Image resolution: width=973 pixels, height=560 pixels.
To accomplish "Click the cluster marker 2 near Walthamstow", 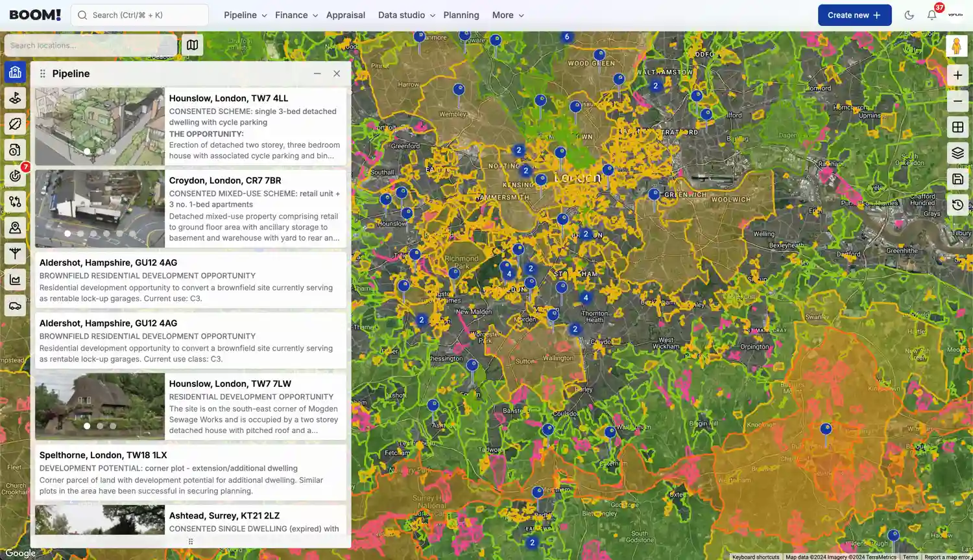I will pyautogui.click(x=656, y=86).
